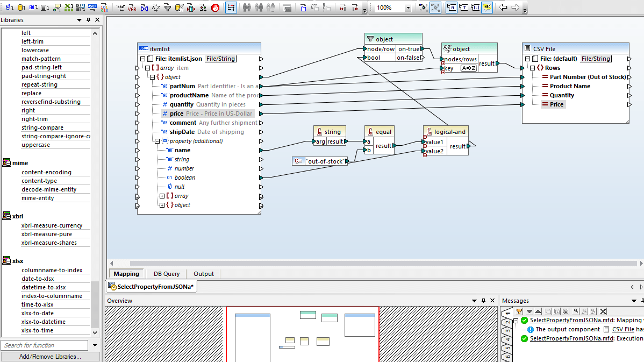Insert a database component

(21, 8)
